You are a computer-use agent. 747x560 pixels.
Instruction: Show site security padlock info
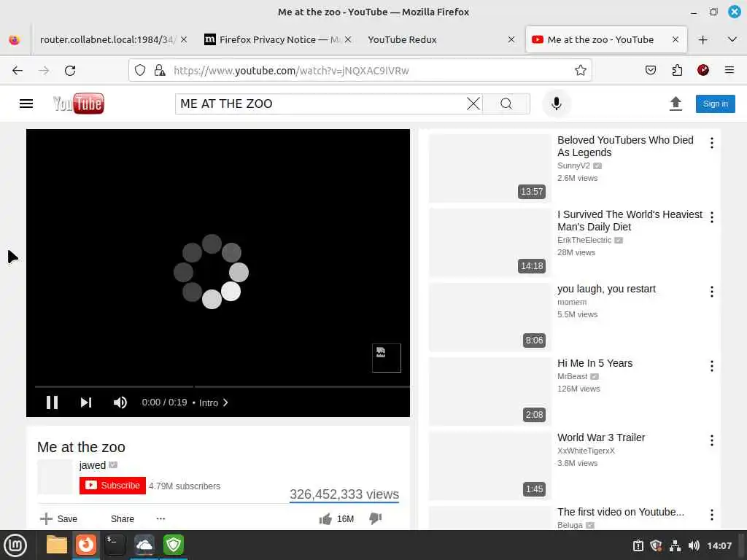coord(160,71)
